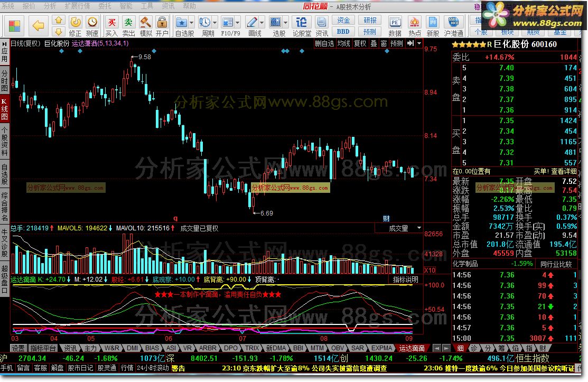Click 删自选 to remove from watchlist
The height and width of the screenshot is (382, 588).
[324, 43]
